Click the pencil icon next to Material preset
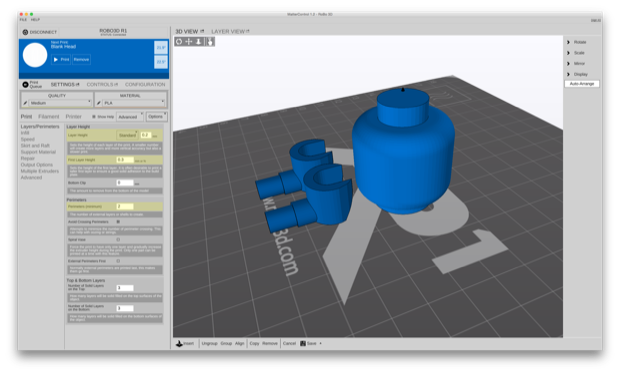The width and height of the screenshot is (620, 374). 98,103
